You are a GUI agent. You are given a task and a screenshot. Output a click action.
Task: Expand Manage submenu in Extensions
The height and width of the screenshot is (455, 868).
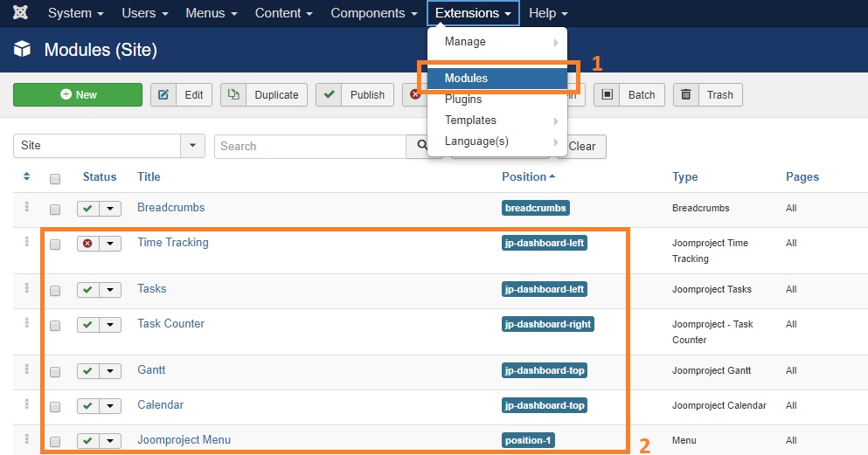[x=497, y=42]
